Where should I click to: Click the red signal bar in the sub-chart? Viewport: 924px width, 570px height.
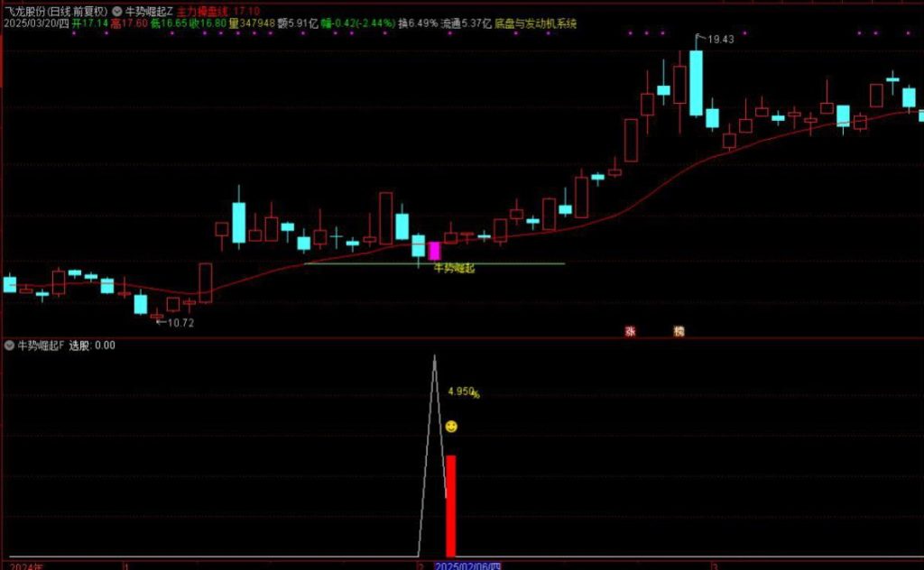[x=451, y=505]
